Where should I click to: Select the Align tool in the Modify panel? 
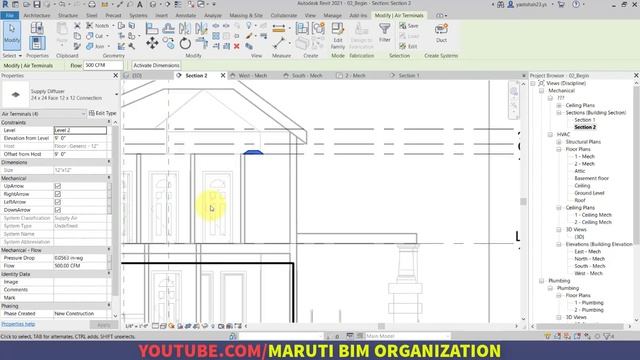[152, 28]
